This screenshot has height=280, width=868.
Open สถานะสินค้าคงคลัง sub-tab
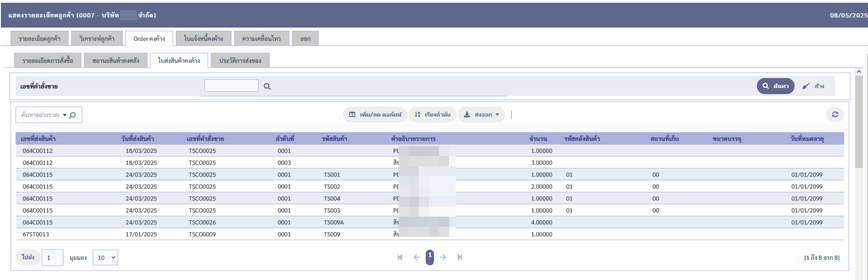tap(116, 61)
